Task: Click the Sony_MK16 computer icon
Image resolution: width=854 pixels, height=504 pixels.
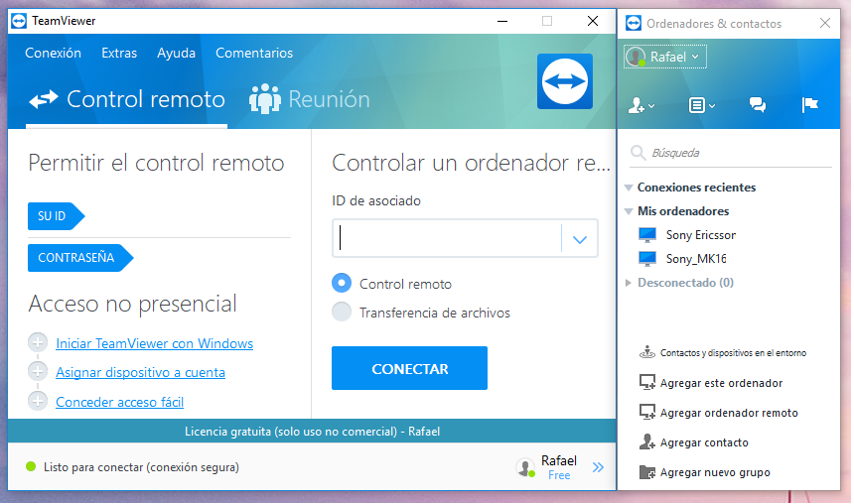Action: pyautogui.click(x=647, y=259)
